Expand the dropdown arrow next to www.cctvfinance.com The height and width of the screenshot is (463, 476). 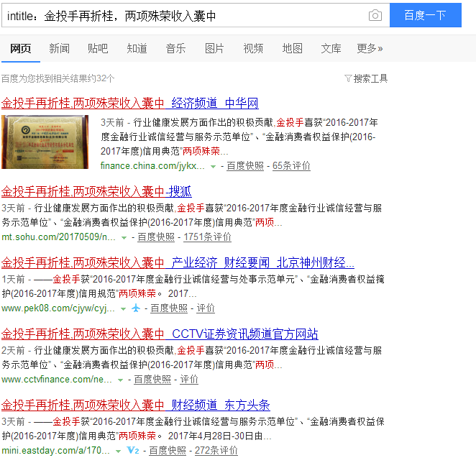pos(120,380)
